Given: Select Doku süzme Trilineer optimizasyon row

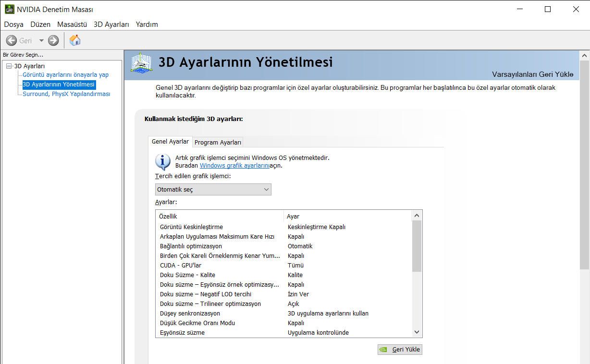Looking at the screenshot, I should (284, 303).
